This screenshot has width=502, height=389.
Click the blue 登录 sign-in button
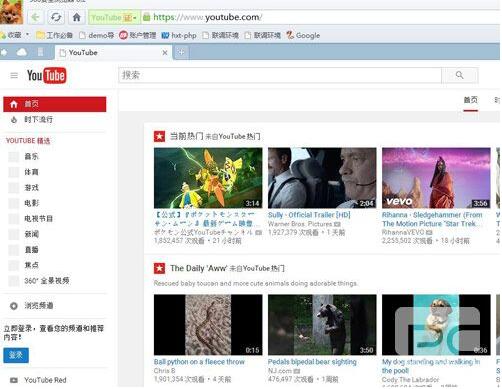tap(16, 355)
